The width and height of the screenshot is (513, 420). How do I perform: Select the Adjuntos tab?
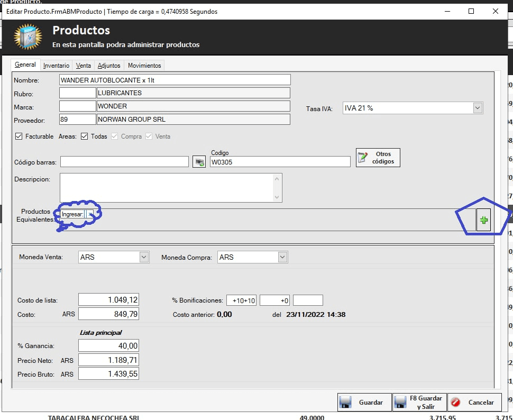click(x=109, y=66)
